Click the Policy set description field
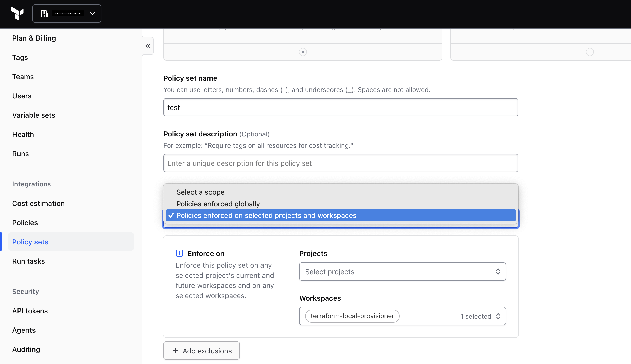Screen dimensions: 631x364 coord(340,163)
